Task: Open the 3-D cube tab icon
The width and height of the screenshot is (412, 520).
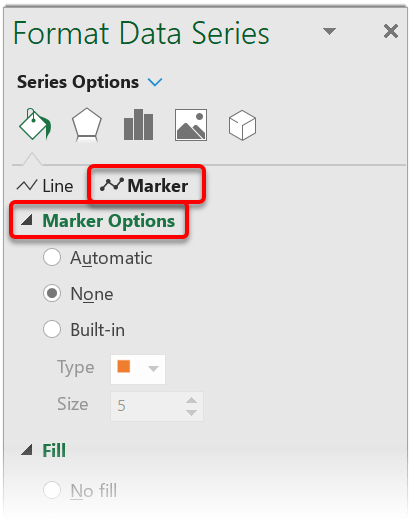Action: tap(242, 125)
